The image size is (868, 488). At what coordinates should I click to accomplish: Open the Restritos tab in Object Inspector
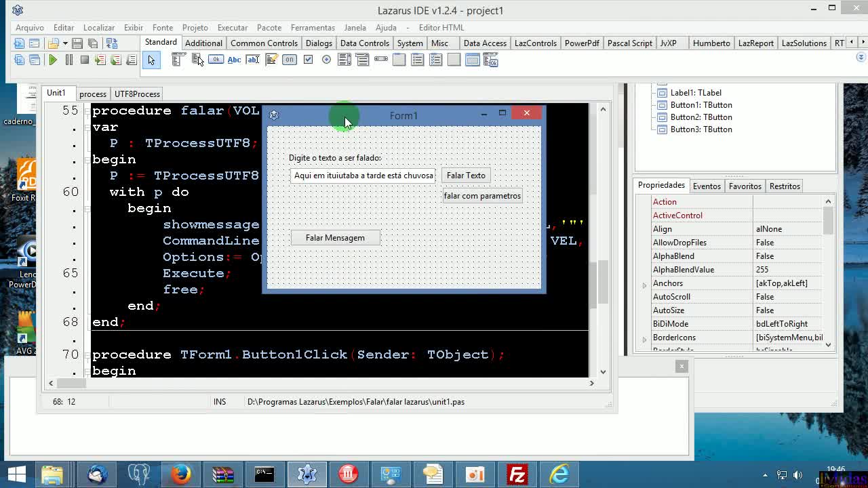tap(785, 186)
